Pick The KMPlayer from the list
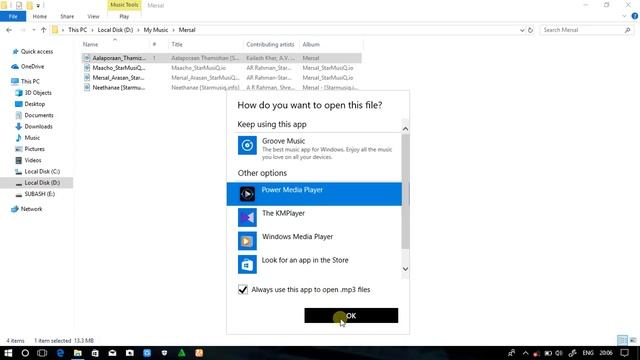This screenshot has width=640, height=360. (314, 217)
